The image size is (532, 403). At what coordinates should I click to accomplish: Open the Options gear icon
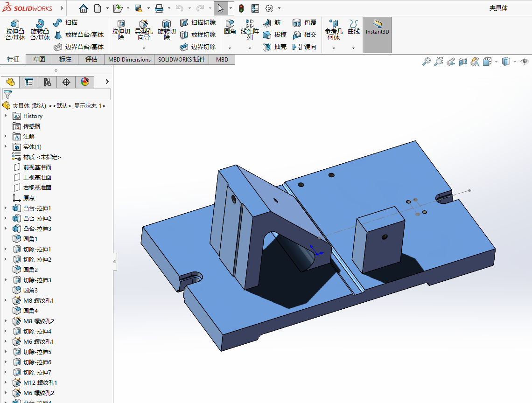pyautogui.click(x=269, y=8)
